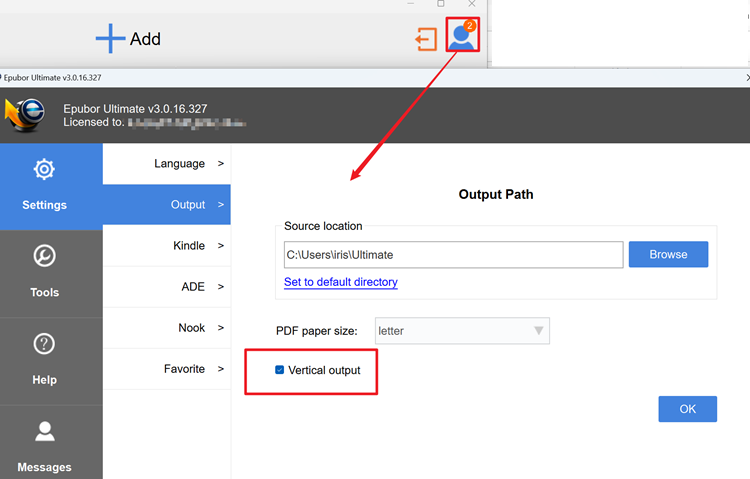Toggle the Vertical output checkbox

(x=280, y=370)
